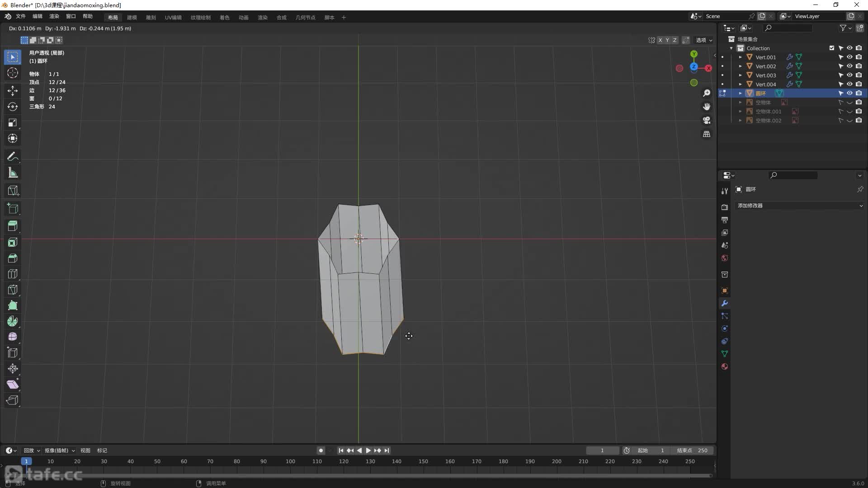
Task: Hide Vert.003 in viewport
Action: (849, 75)
